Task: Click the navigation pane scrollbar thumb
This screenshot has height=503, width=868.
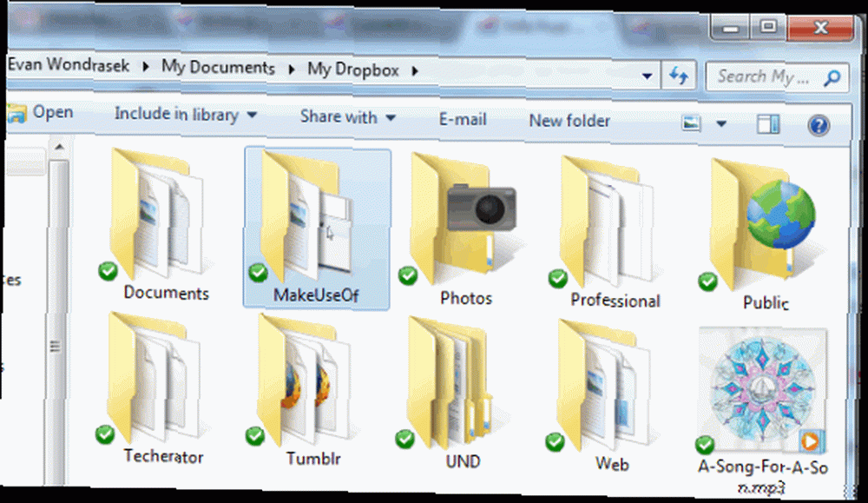Action: tap(56, 323)
